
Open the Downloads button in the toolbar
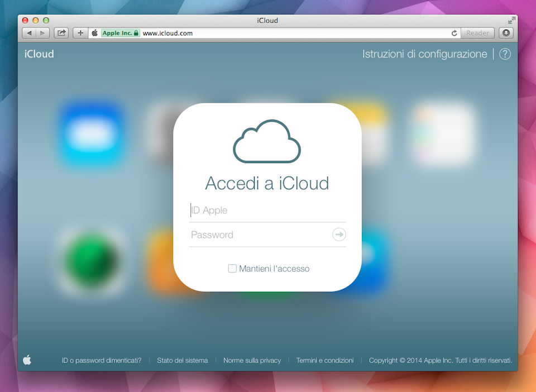(x=506, y=33)
